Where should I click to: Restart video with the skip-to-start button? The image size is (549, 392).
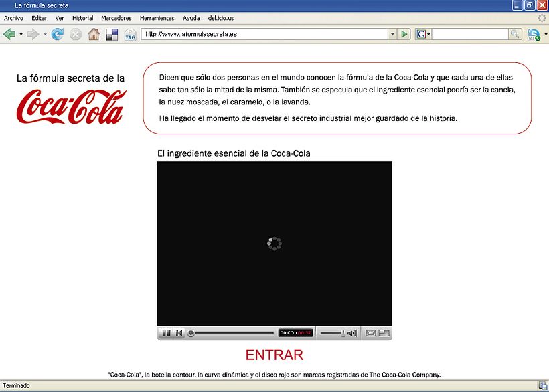pyautogui.click(x=179, y=333)
